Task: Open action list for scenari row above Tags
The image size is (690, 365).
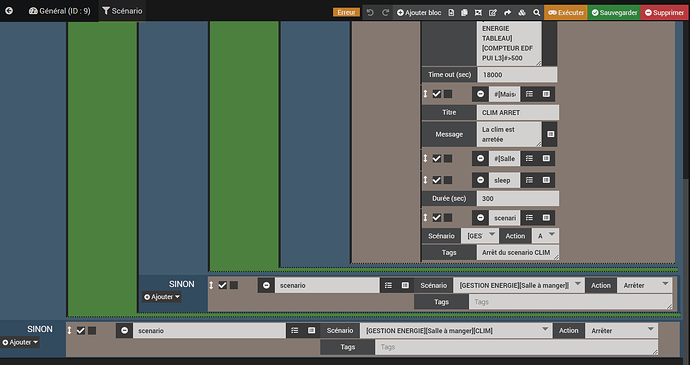Action: (529, 218)
